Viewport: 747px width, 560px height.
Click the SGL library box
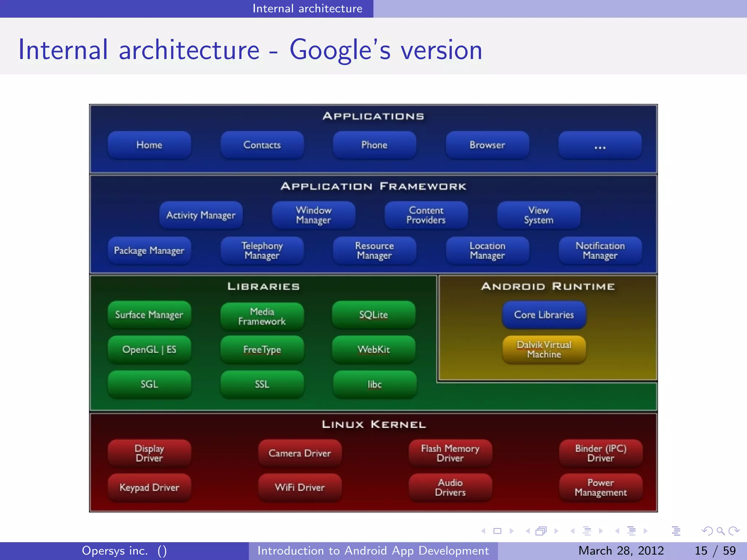149,384
